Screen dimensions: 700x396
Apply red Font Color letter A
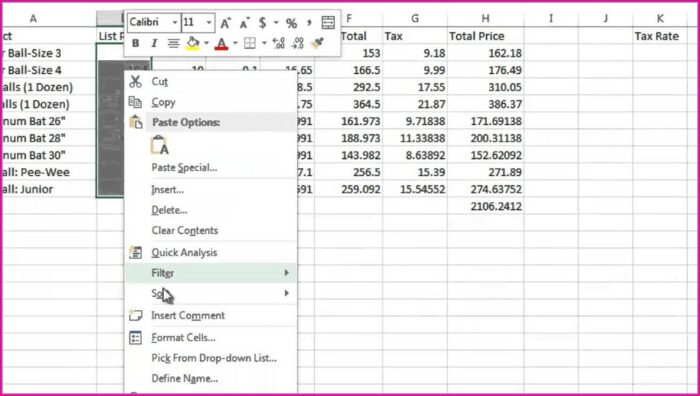click(x=222, y=43)
